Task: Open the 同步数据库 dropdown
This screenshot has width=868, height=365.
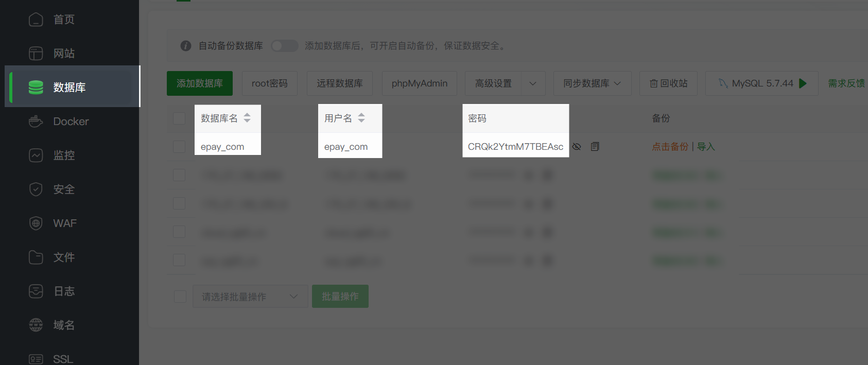Action: [592, 83]
